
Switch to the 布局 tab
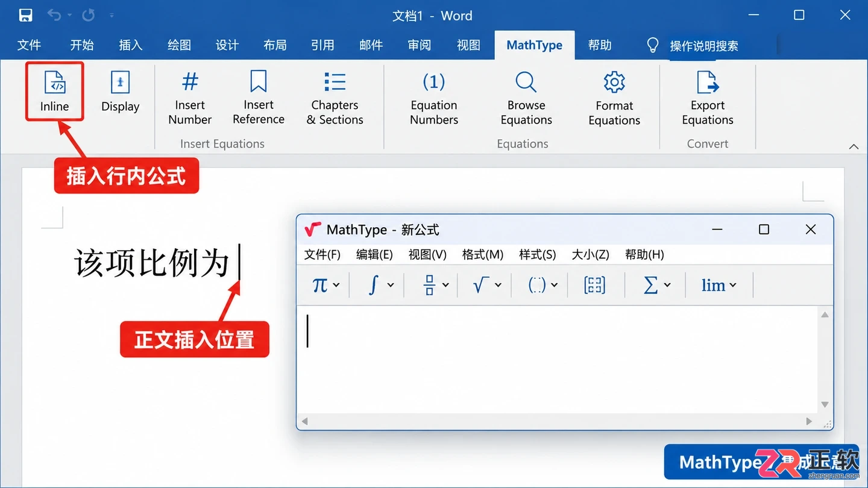[275, 45]
